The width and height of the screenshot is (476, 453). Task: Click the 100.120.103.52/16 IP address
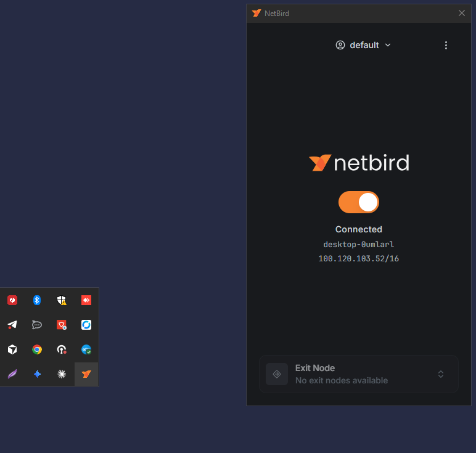point(358,258)
